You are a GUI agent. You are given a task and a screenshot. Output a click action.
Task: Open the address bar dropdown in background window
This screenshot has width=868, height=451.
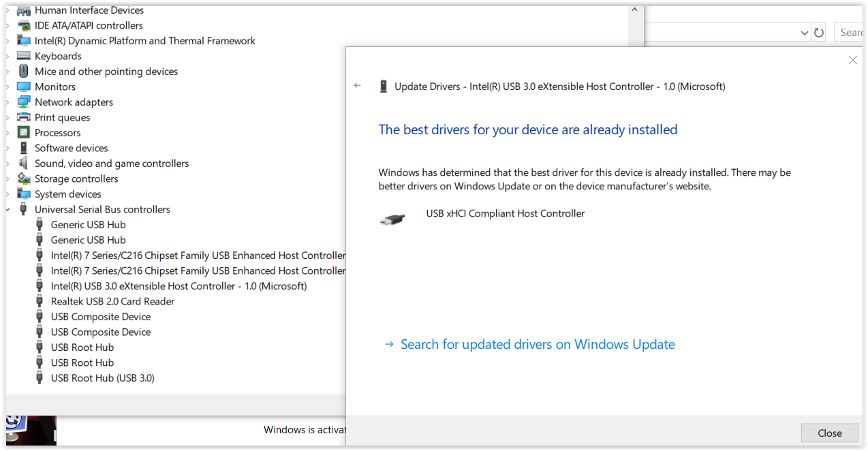click(x=804, y=32)
